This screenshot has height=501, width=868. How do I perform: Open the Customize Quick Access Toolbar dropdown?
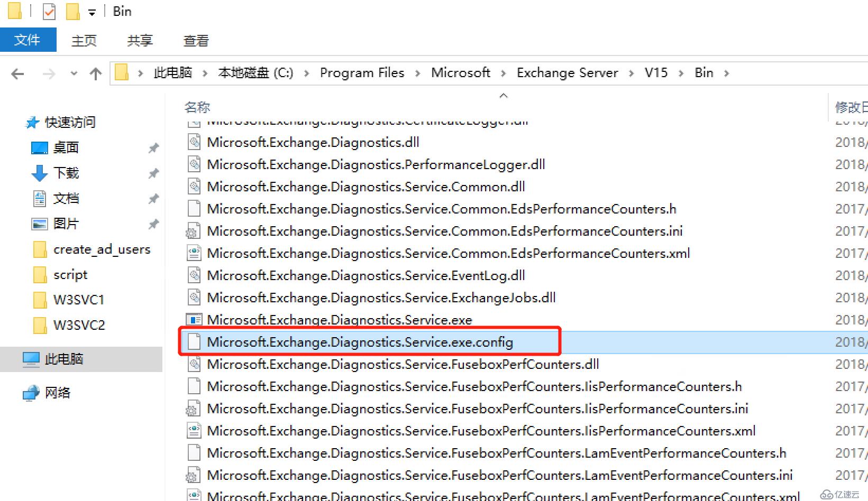92,12
